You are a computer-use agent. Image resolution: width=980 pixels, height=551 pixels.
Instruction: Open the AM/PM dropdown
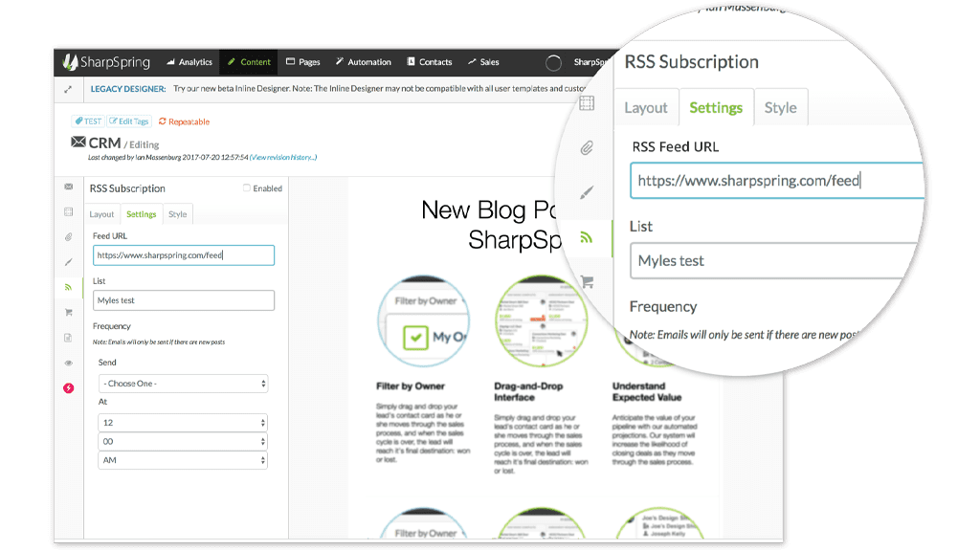(x=183, y=460)
